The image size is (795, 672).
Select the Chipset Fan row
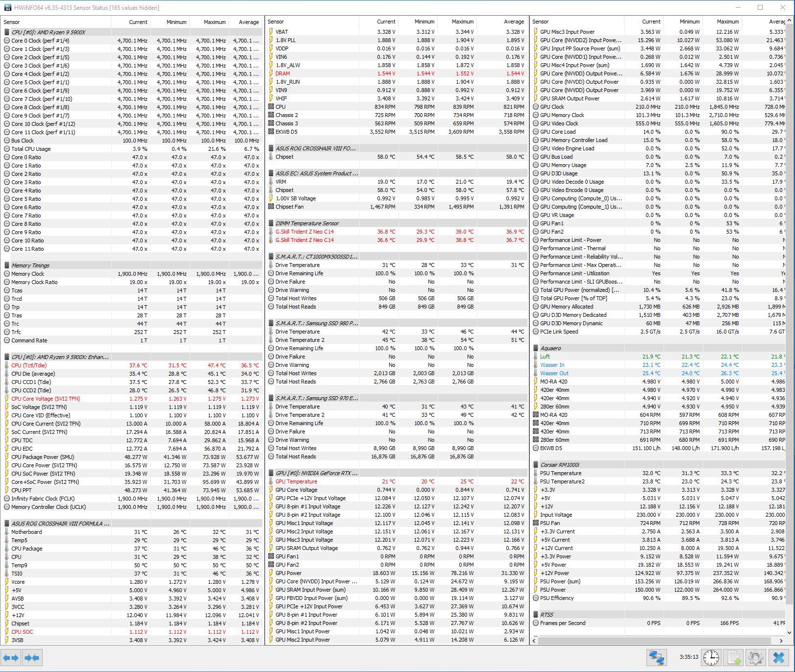tap(396, 207)
